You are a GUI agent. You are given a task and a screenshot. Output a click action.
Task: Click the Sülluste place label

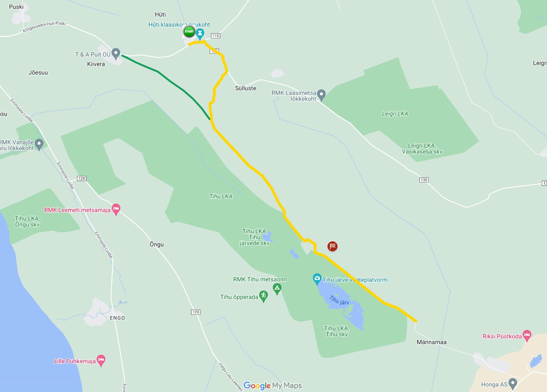pyautogui.click(x=246, y=88)
